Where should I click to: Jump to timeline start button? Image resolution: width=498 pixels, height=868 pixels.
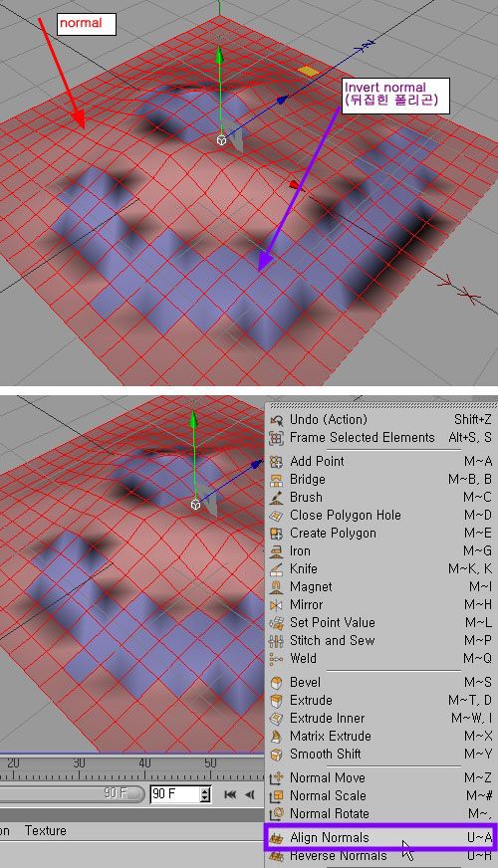click(x=230, y=794)
